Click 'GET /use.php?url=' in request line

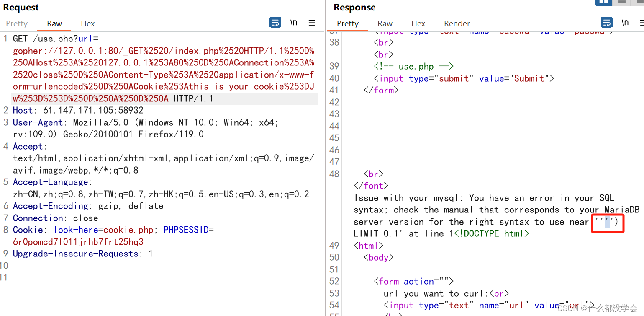(56, 39)
